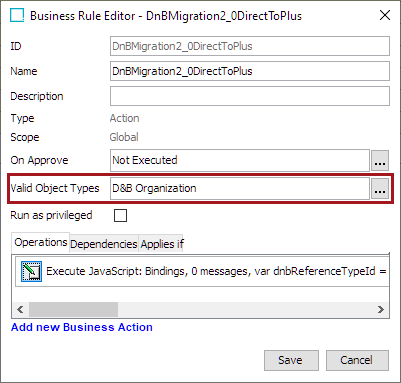The image size is (401, 383).
Task: Cancel editing the business rule
Action: [x=357, y=360]
